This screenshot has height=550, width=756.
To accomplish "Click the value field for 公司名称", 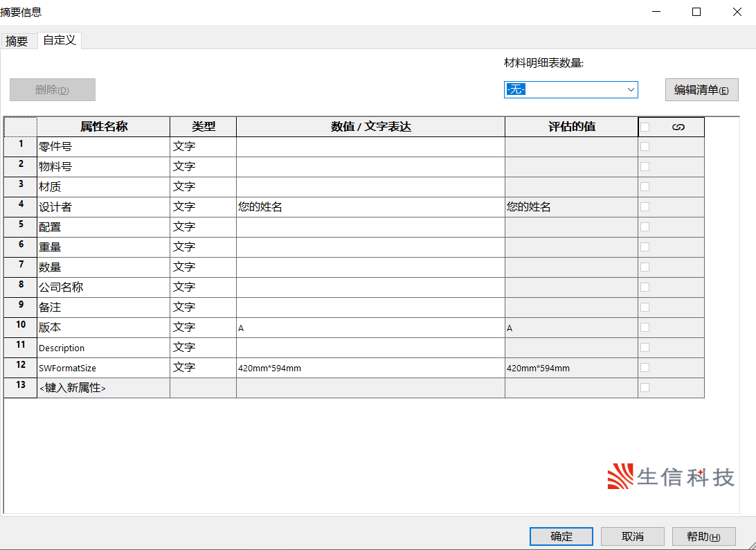I will (370, 287).
